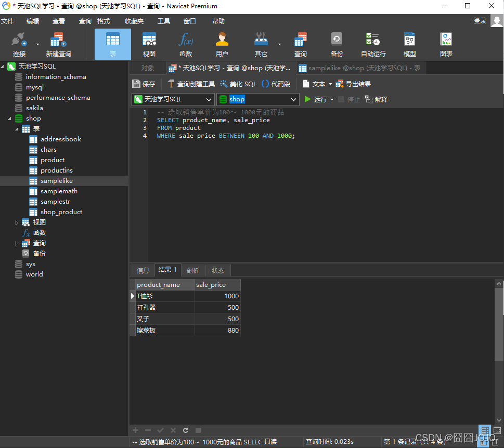Click the delete record minus icon
The height and width of the screenshot is (448, 504).
(148, 430)
